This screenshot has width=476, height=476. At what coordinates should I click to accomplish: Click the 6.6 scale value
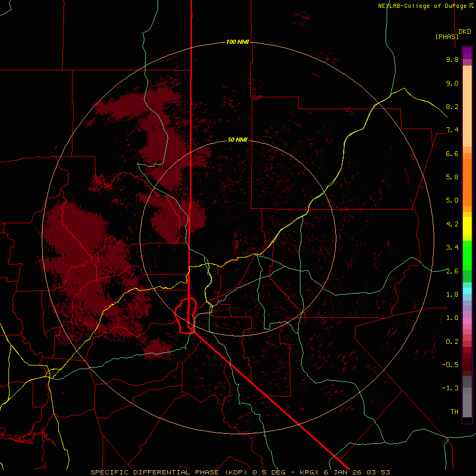point(452,153)
